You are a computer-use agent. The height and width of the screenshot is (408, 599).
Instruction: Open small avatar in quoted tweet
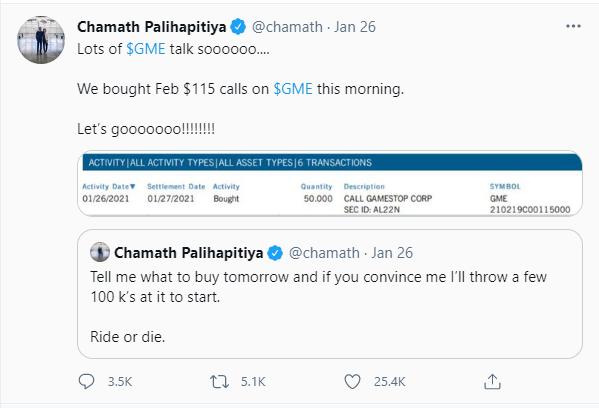click(x=100, y=252)
